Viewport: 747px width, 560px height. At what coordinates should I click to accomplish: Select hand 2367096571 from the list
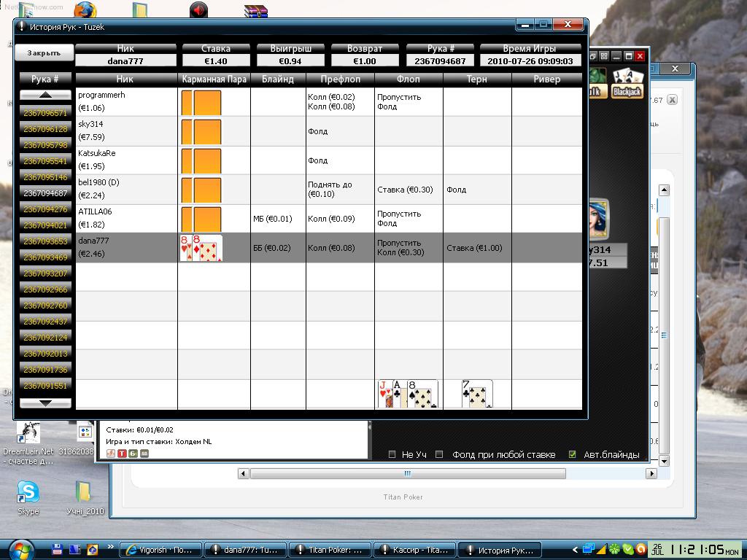45,113
